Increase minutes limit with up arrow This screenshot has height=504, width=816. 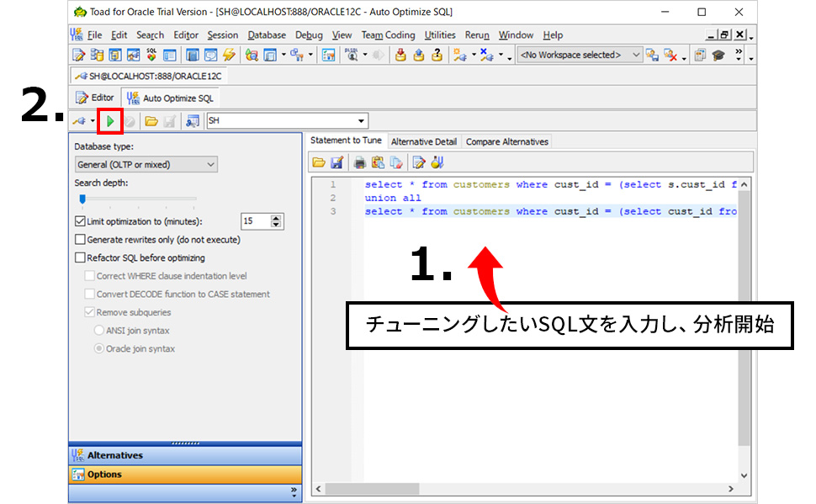click(x=276, y=218)
